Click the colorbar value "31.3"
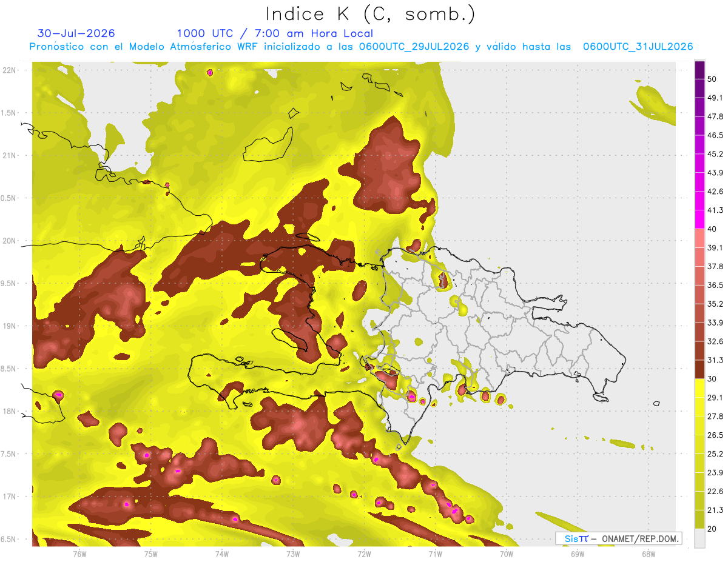Image resolution: width=728 pixels, height=562 pixels. pos(715,360)
